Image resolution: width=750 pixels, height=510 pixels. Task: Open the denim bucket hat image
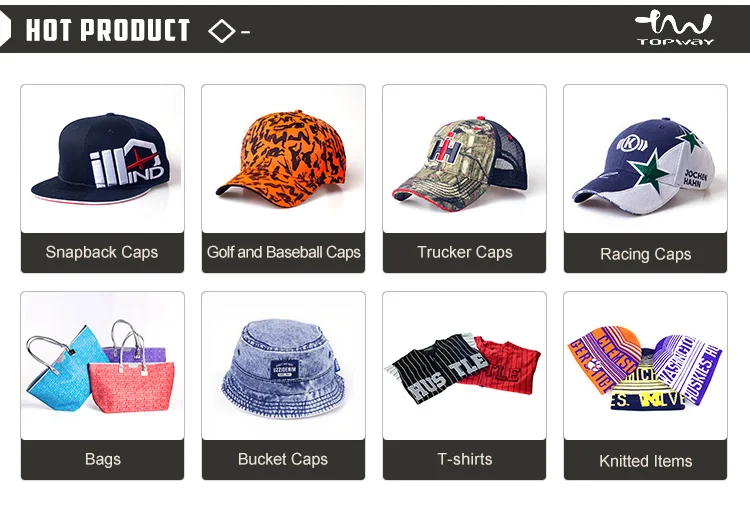283,366
